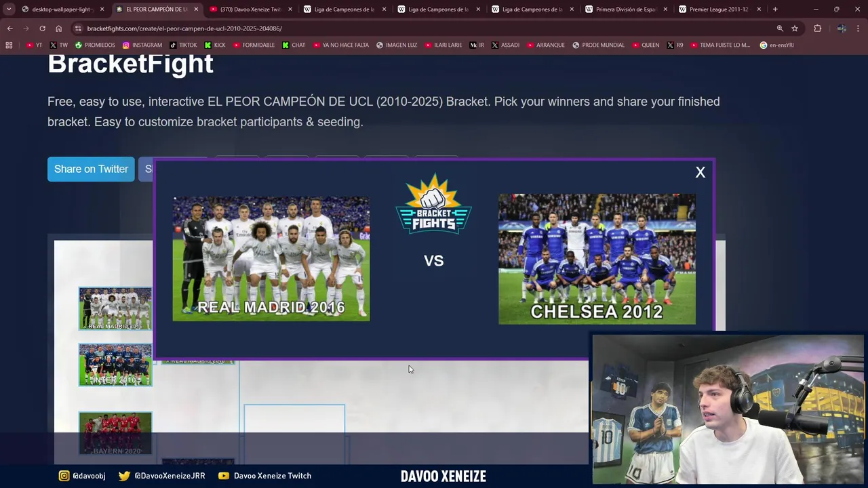Open the TIKTOK bookmark
Screen dimensions: 868x488
click(183, 45)
